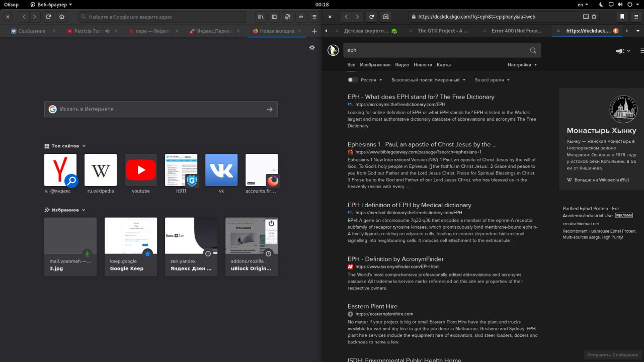Open vk top site tile
The width and height of the screenshot is (644, 362).
[221, 173]
